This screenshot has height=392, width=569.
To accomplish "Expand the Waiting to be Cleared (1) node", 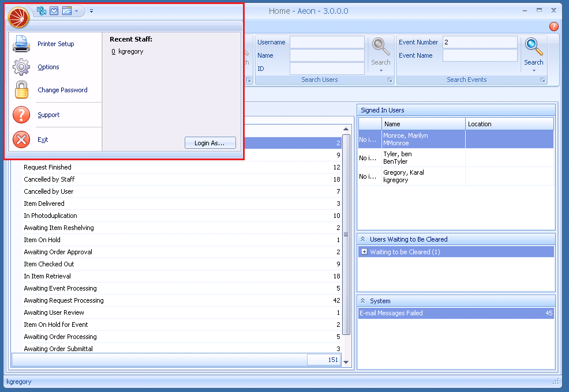I will [x=364, y=252].
